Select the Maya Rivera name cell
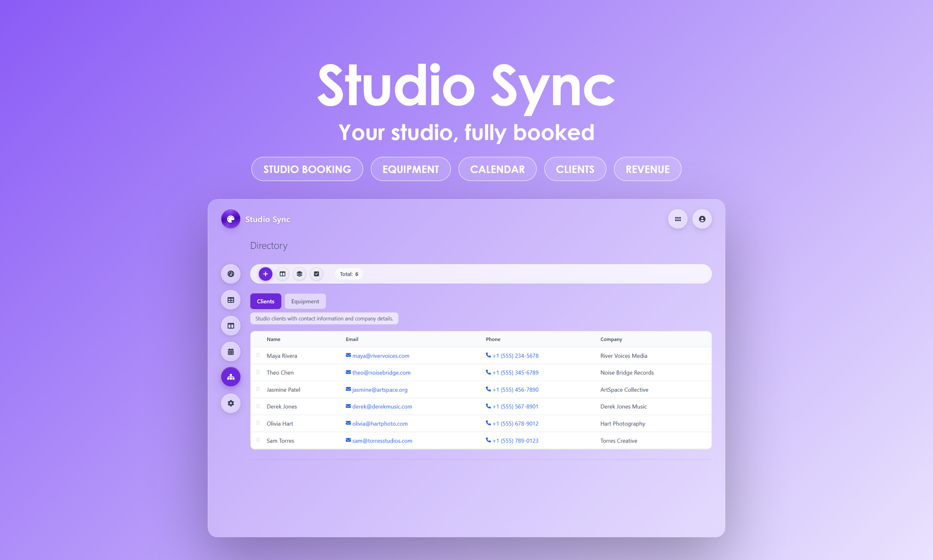Viewport: 933px width, 560px height. [x=282, y=356]
